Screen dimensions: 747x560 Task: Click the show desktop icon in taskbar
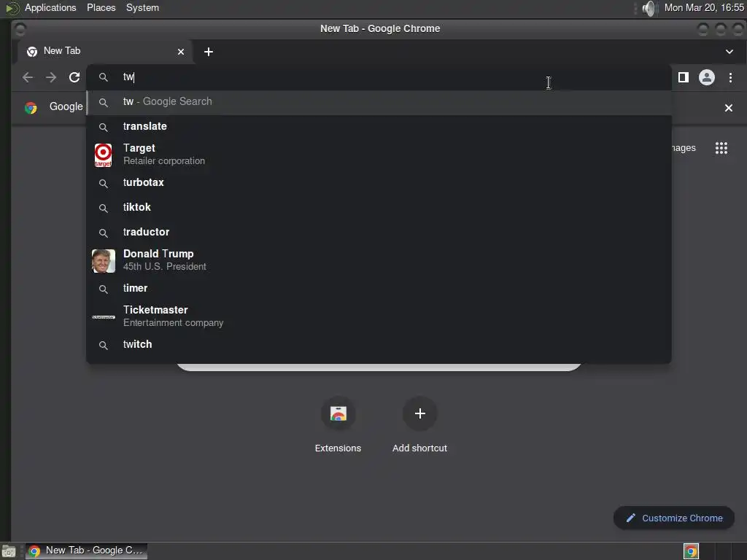pos(9,551)
